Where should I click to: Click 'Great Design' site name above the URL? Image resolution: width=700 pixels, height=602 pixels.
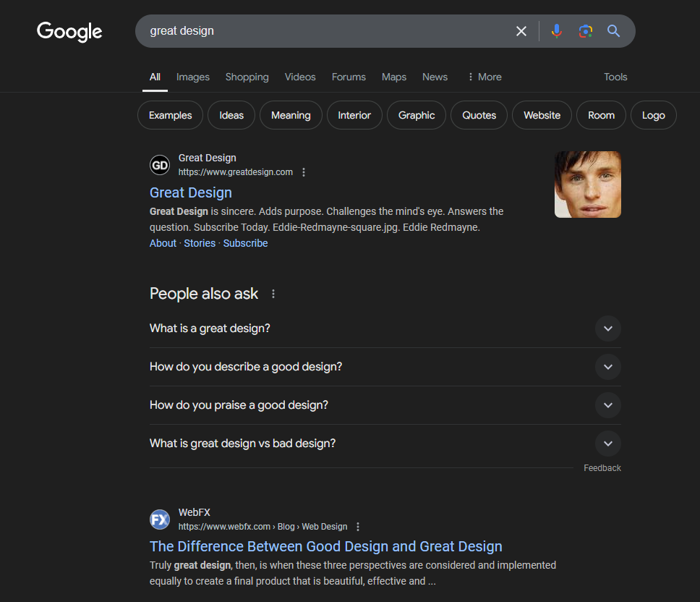207,158
